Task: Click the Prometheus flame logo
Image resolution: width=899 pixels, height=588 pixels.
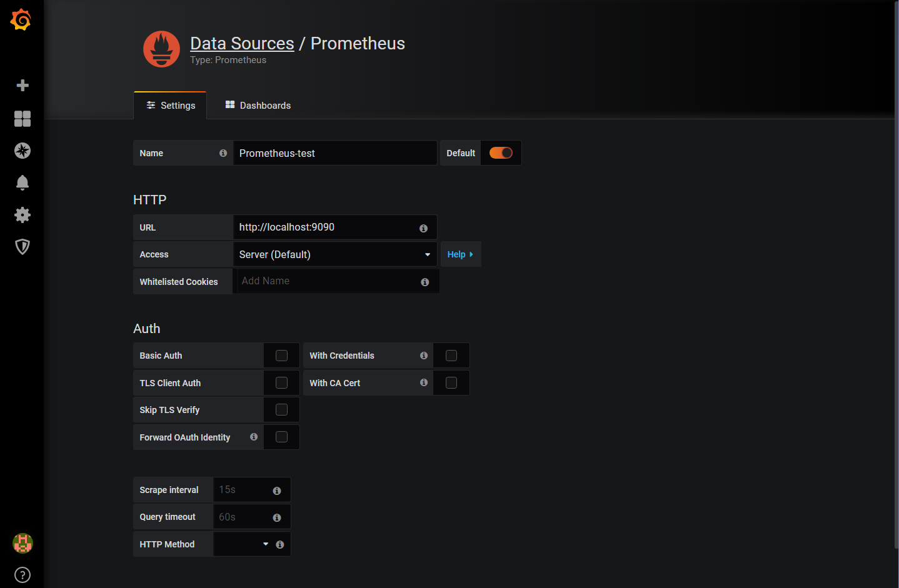Action: pos(161,49)
